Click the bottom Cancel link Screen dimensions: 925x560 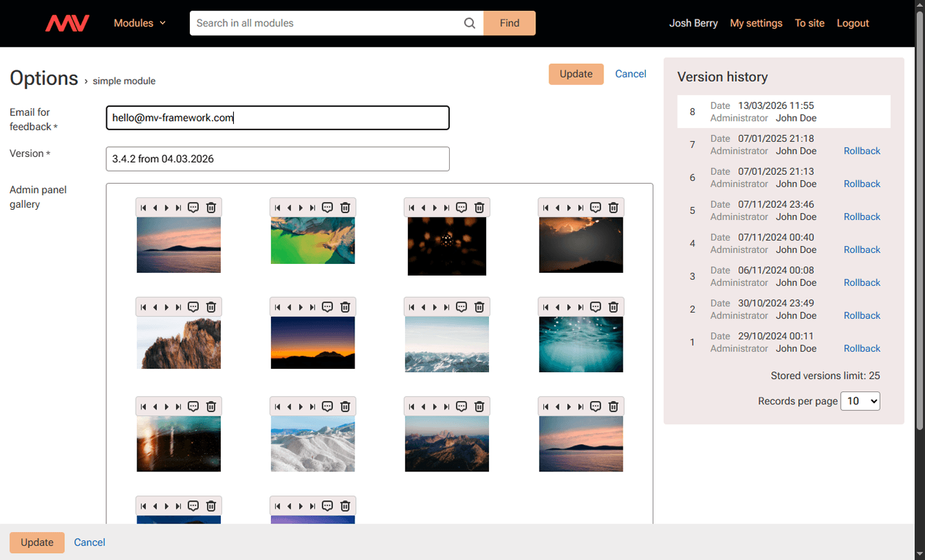[x=89, y=542]
